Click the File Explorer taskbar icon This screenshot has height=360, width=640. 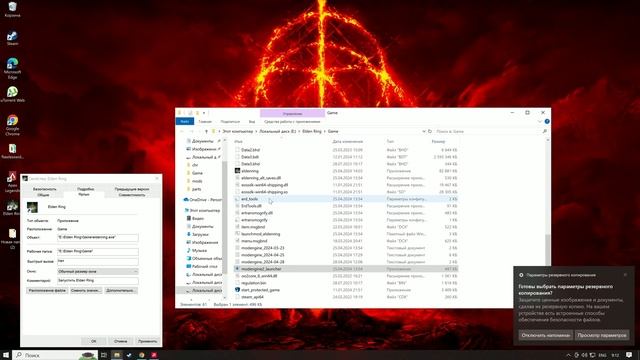pyautogui.click(x=117, y=355)
